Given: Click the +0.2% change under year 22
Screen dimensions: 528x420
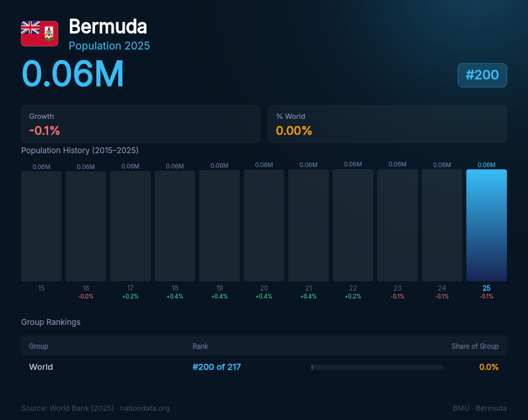Looking at the screenshot, I should tap(353, 297).
